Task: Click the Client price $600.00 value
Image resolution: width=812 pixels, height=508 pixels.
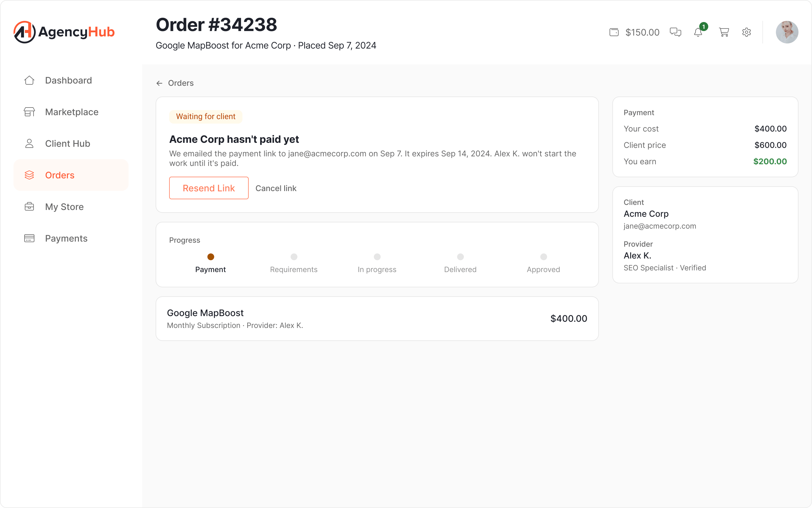Action: click(x=770, y=145)
